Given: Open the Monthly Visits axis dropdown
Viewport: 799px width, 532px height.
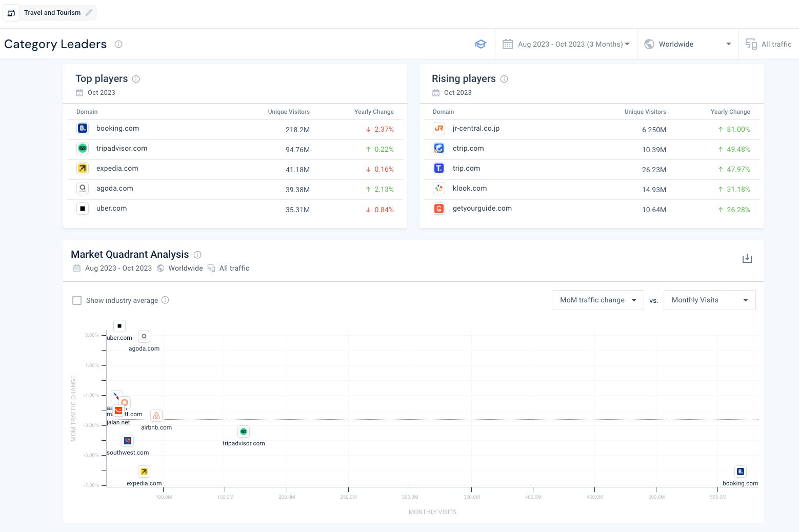Looking at the screenshot, I should point(710,300).
